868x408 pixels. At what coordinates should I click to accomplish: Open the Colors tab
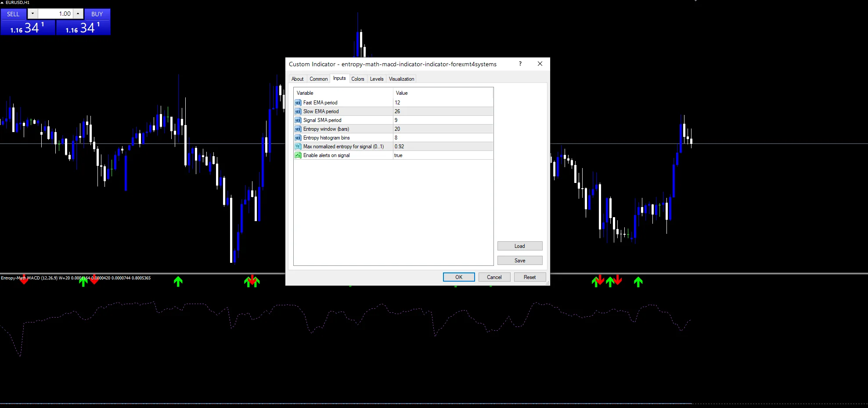click(x=358, y=79)
